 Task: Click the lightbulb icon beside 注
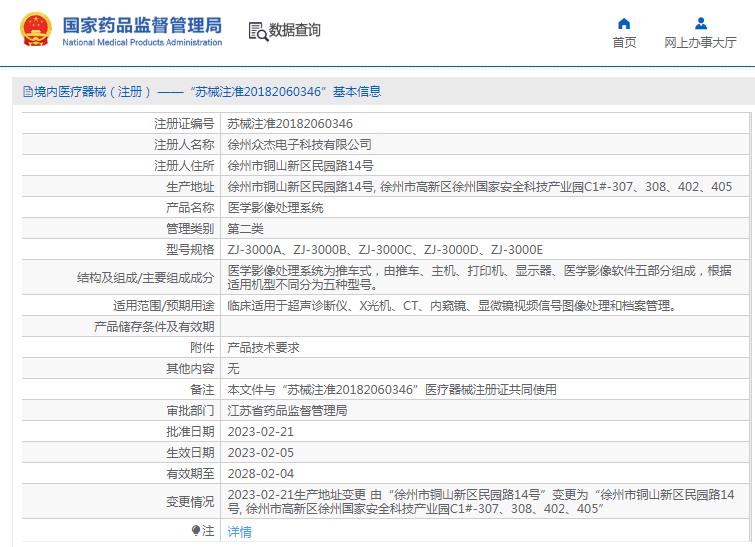click(x=196, y=531)
